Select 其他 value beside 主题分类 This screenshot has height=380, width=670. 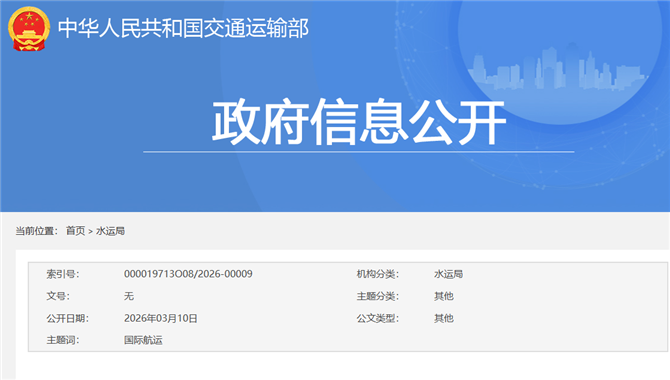pyautogui.click(x=444, y=296)
